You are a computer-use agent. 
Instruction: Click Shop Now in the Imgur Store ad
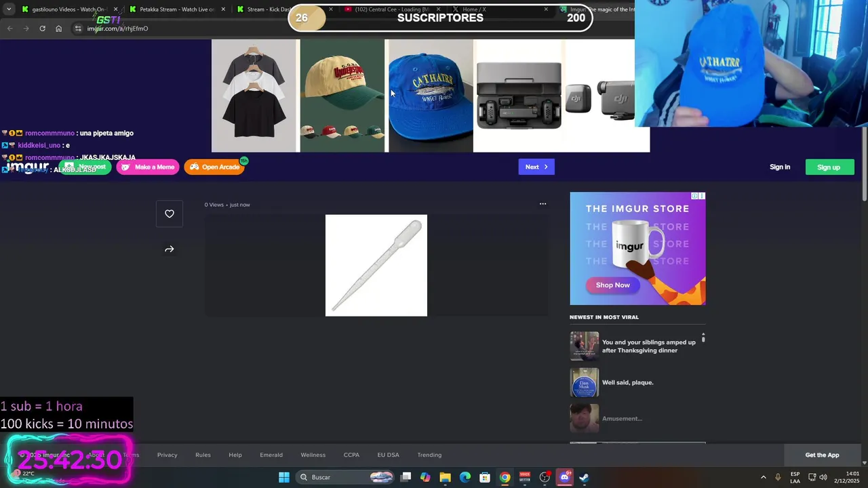click(x=613, y=285)
